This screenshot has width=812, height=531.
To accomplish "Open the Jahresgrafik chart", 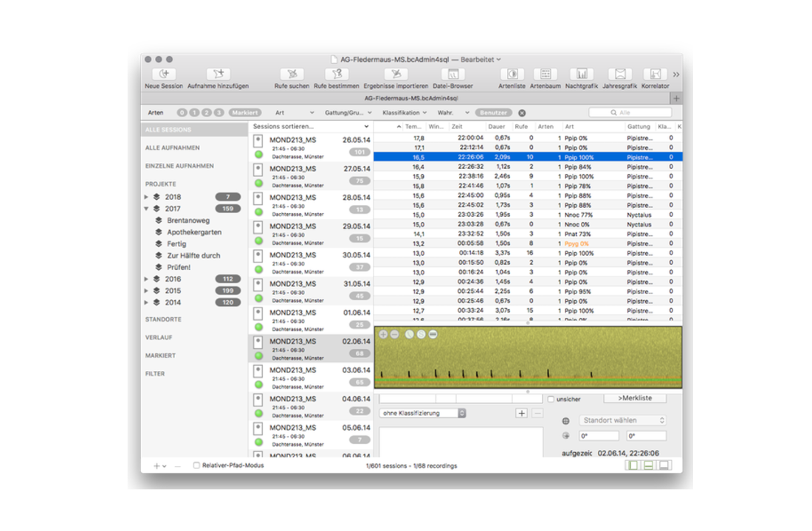I will point(620,74).
